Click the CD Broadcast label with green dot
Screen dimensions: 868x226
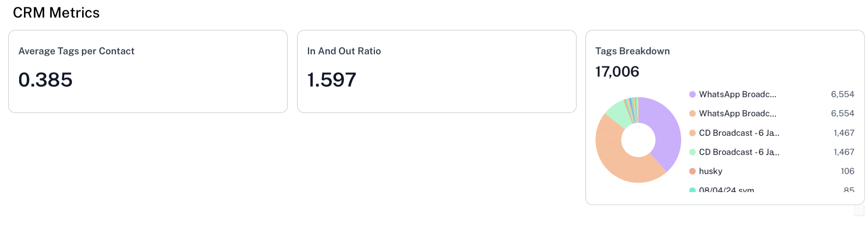tap(739, 152)
